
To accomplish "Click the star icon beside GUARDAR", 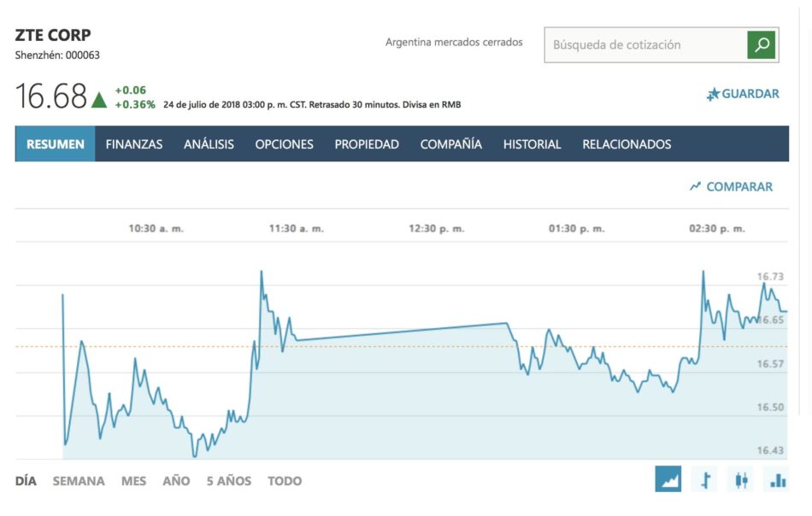I will (713, 94).
